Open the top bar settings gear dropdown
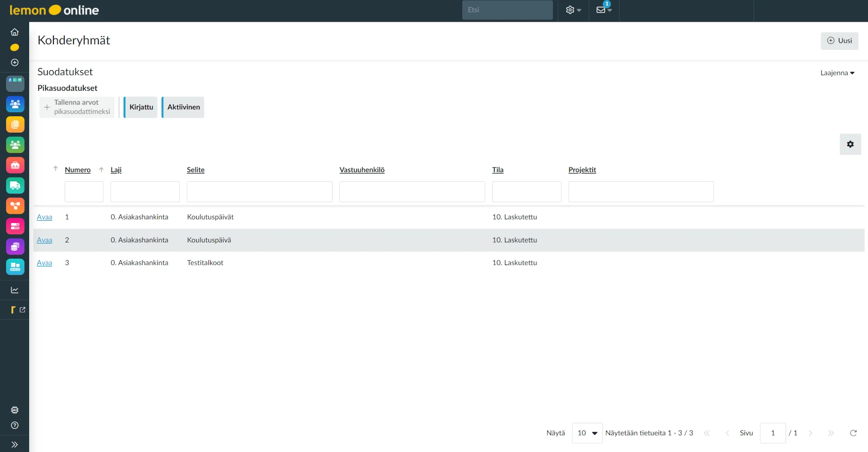868x452 pixels. coord(573,10)
